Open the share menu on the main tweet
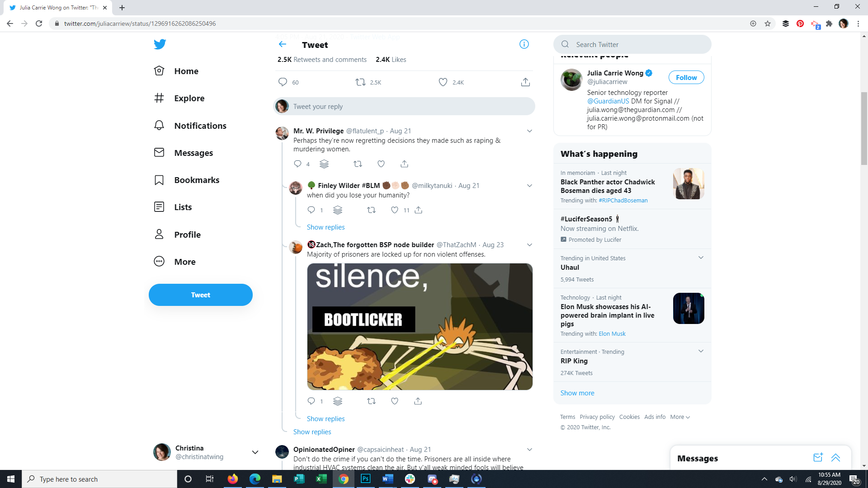This screenshot has height=488, width=868. 525,82
